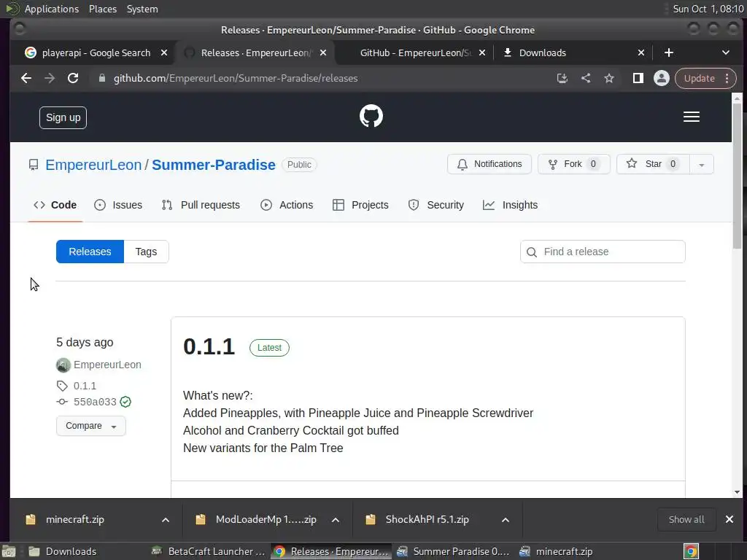
Task: Click the Notifications button
Action: [x=489, y=164]
